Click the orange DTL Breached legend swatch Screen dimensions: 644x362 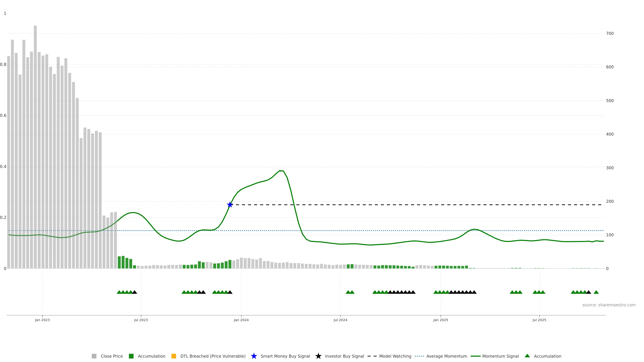174,356
